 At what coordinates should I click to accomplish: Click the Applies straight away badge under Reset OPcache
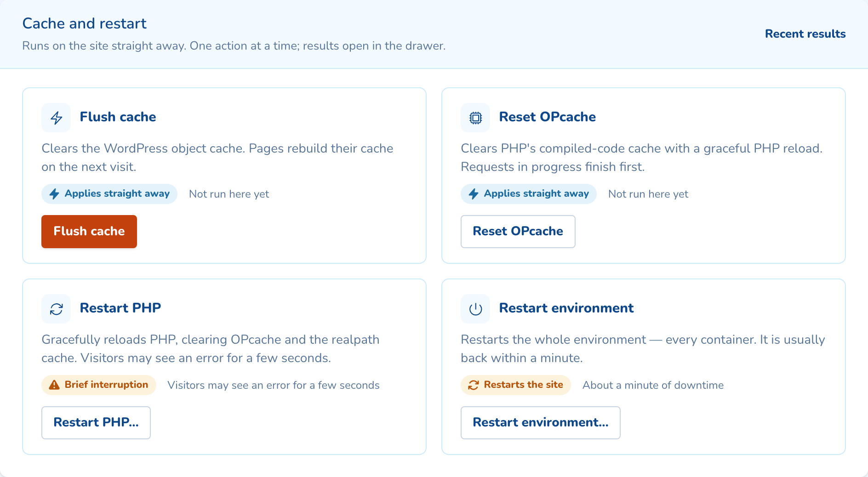click(529, 194)
